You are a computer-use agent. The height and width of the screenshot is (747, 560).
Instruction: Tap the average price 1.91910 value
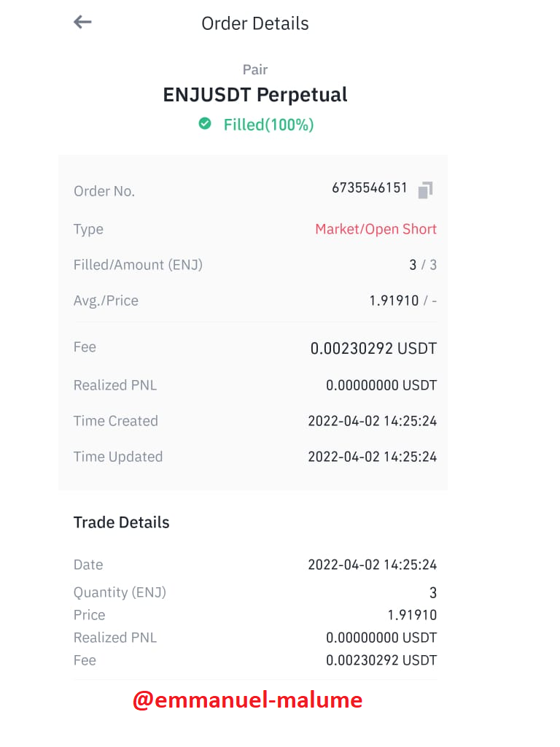[x=394, y=301]
